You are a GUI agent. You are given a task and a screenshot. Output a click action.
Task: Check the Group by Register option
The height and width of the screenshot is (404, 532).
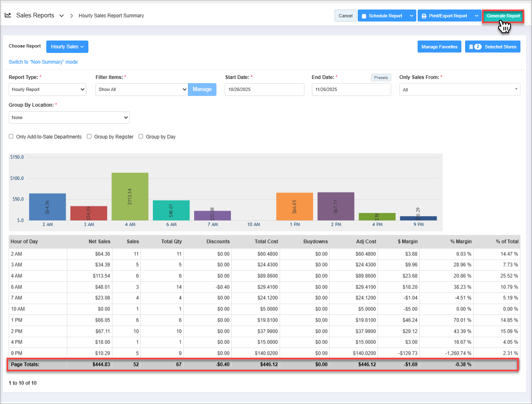(x=89, y=136)
